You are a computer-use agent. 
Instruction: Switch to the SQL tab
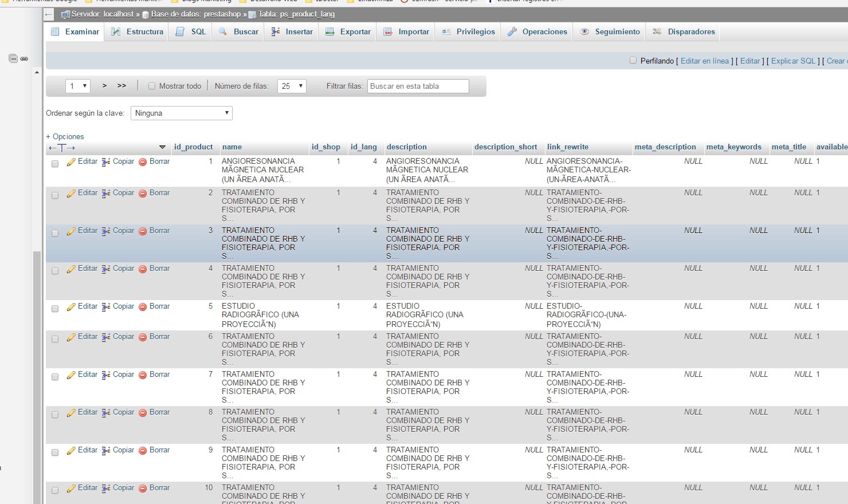click(191, 32)
